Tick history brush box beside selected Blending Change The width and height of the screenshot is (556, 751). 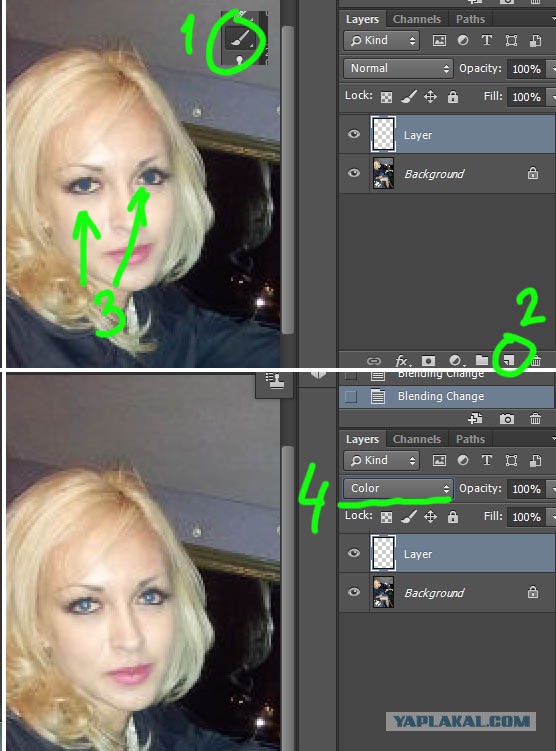pos(351,397)
